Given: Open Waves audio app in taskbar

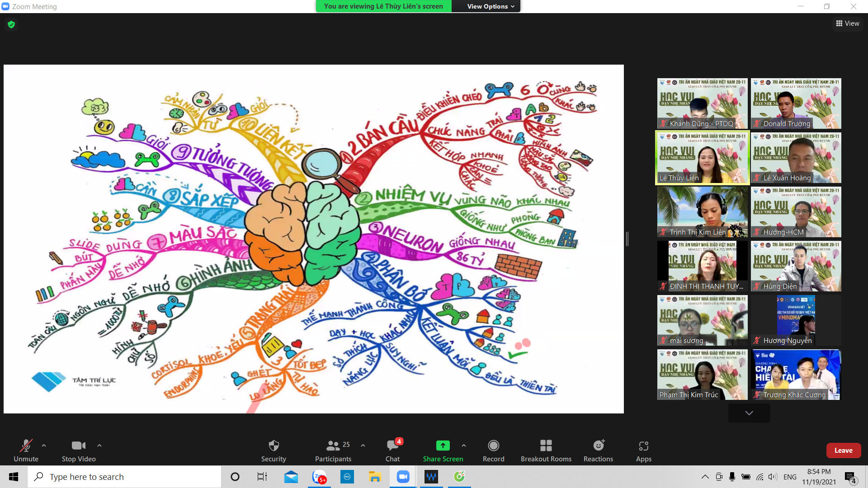Looking at the screenshot, I should [431, 477].
